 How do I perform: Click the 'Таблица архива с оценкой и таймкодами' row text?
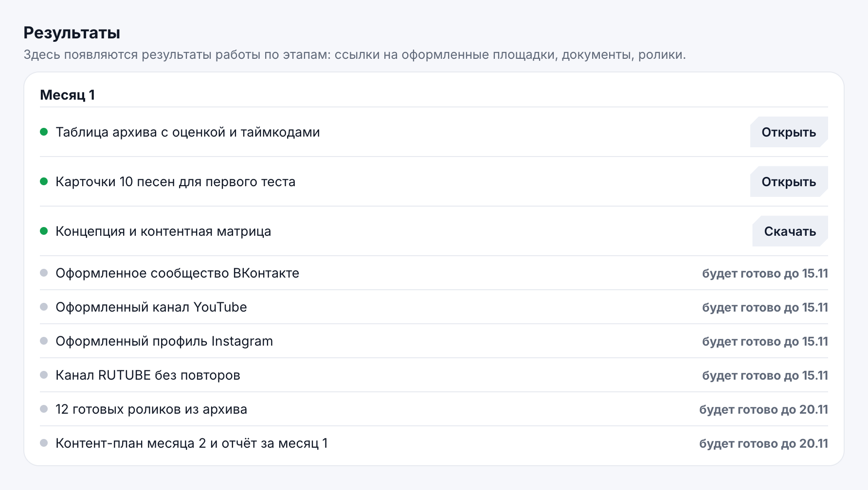pos(188,132)
